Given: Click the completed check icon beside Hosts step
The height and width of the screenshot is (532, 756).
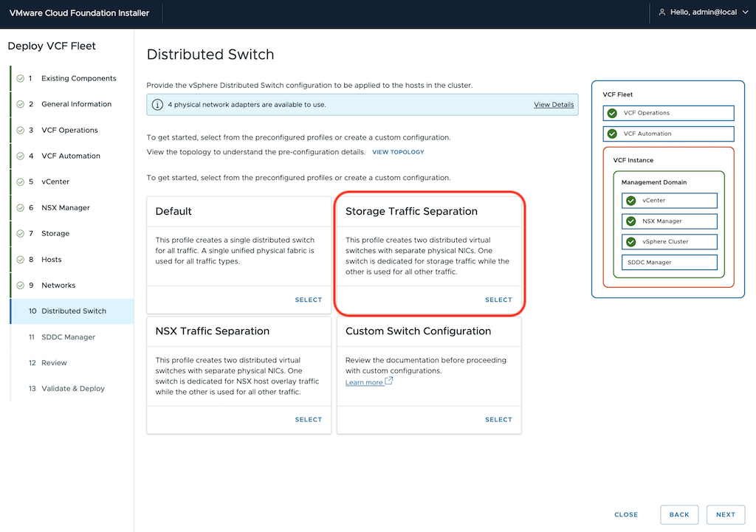Looking at the screenshot, I should pos(20,260).
